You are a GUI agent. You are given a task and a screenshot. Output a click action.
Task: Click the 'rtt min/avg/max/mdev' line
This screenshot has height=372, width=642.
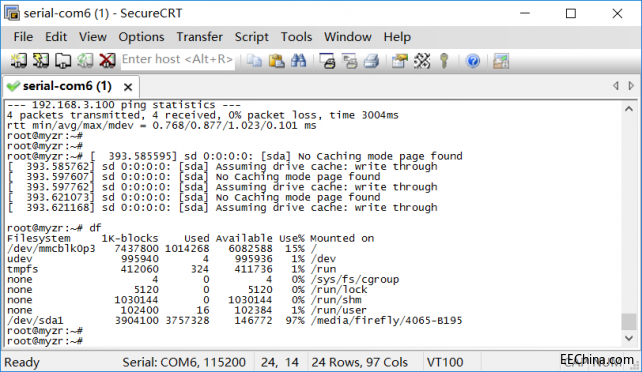(x=162, y=126)
